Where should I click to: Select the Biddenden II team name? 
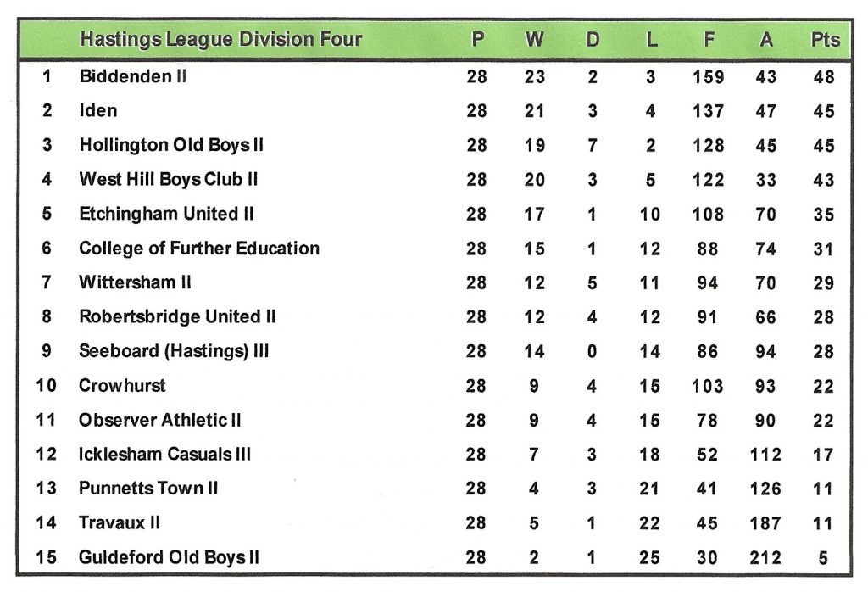(x=133, y=76)
